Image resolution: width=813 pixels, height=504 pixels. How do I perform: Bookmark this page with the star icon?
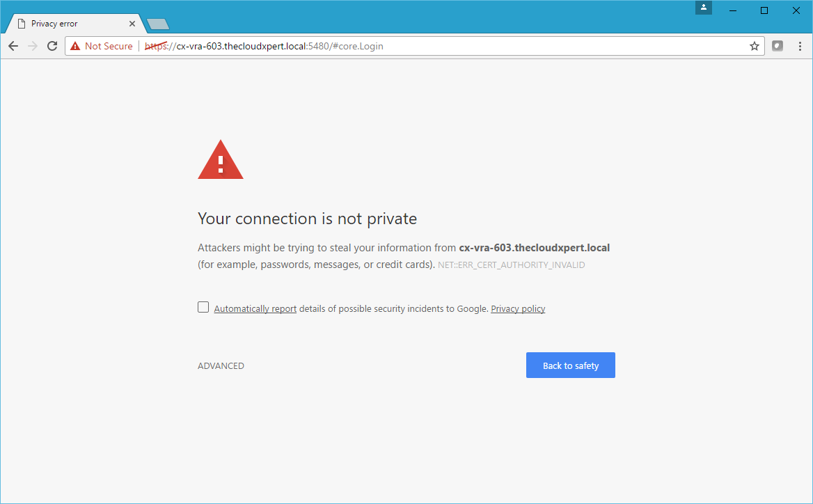754,46
